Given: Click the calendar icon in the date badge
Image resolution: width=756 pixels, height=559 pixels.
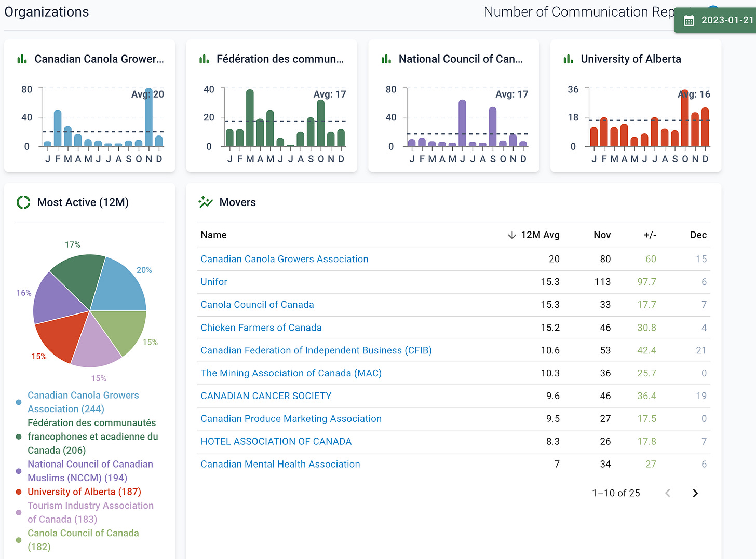Looking at the screenshot, I should pyautogui.click(x=689, y=20).
